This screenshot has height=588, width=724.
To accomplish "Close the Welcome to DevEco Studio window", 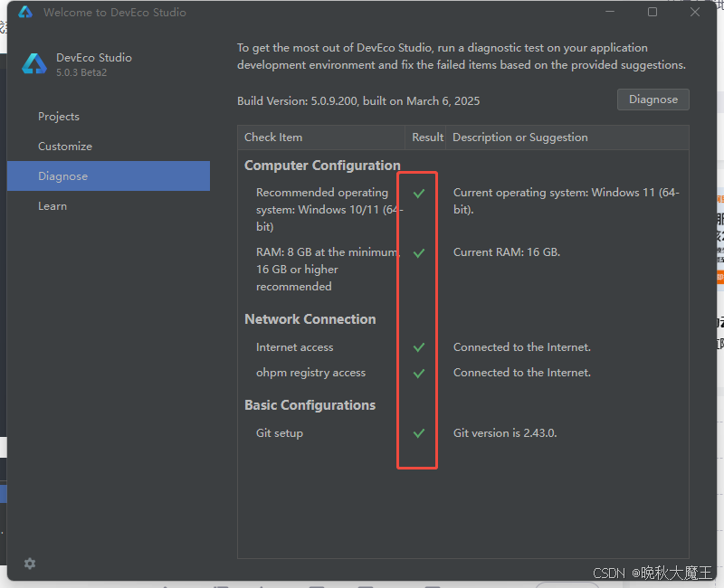I will coord(695,12).
